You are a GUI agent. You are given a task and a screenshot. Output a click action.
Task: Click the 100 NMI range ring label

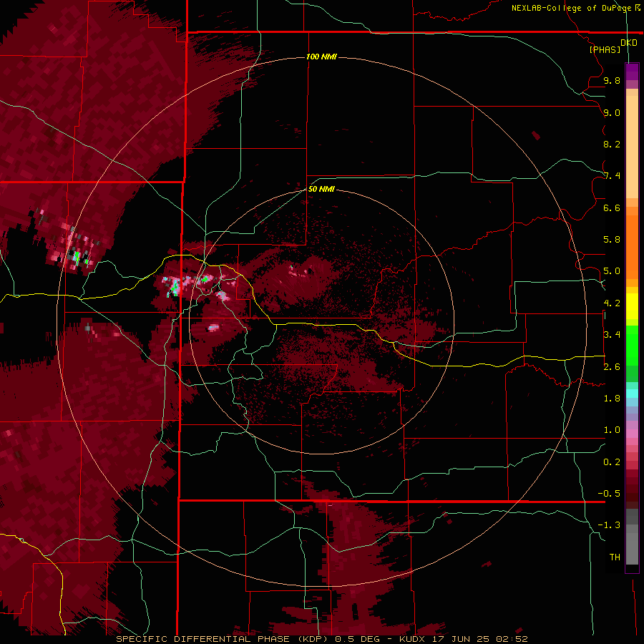click(x=321, y=57)
